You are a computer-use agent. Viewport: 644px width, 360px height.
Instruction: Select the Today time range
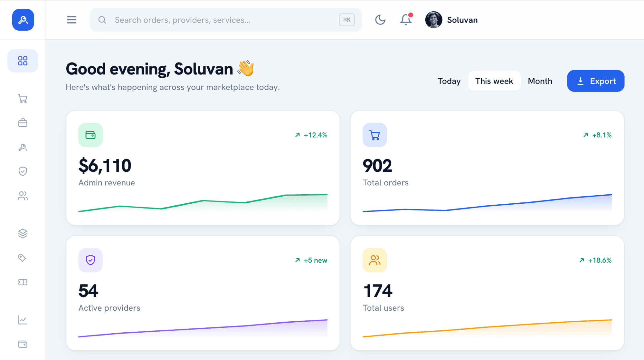coord(449,81)
